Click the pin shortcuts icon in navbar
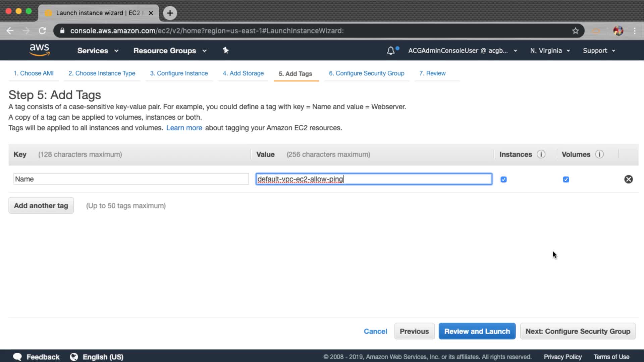This screenshot has height=362, width=644. pos(226,50)
